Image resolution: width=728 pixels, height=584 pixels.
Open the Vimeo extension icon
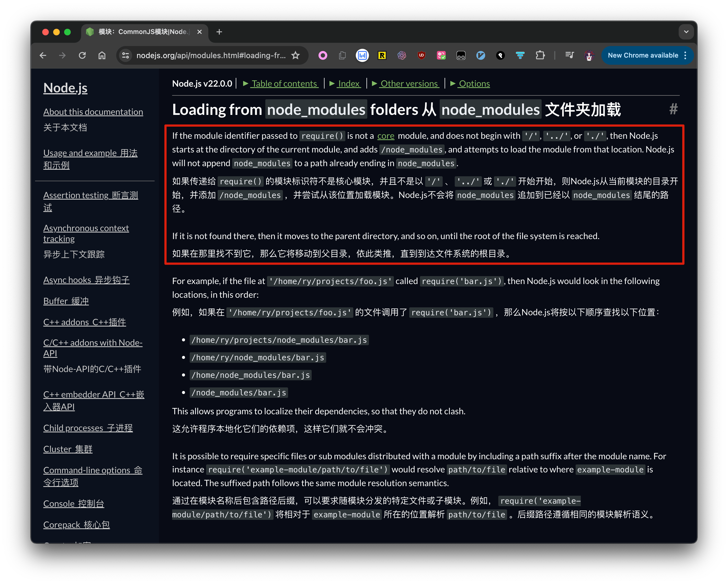[481, 55]
